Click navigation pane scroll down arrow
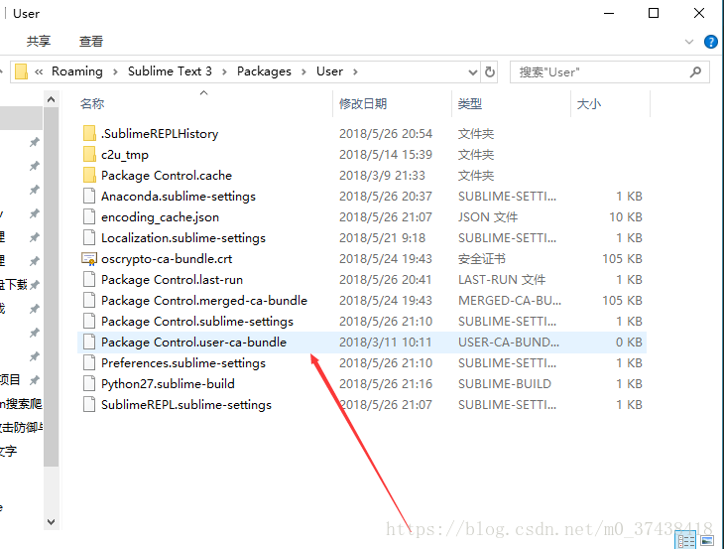Image resolution: width=724 pixels, height=549 pixels. 51,522
